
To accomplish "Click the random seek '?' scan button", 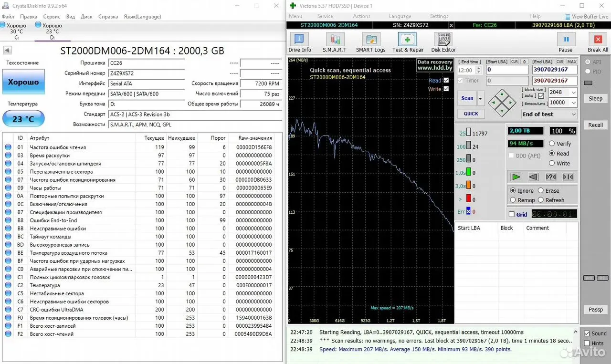I will 551,177.
